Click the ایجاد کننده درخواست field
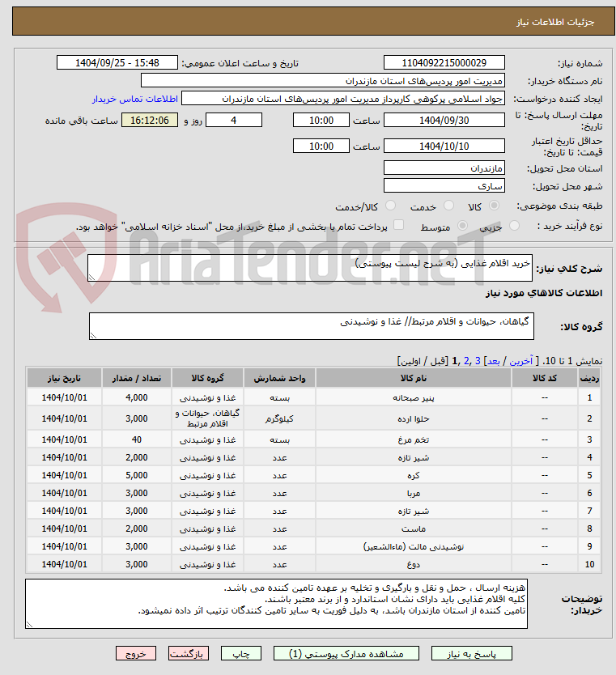Viewport: 616px width, 675px height. [343, 99]
